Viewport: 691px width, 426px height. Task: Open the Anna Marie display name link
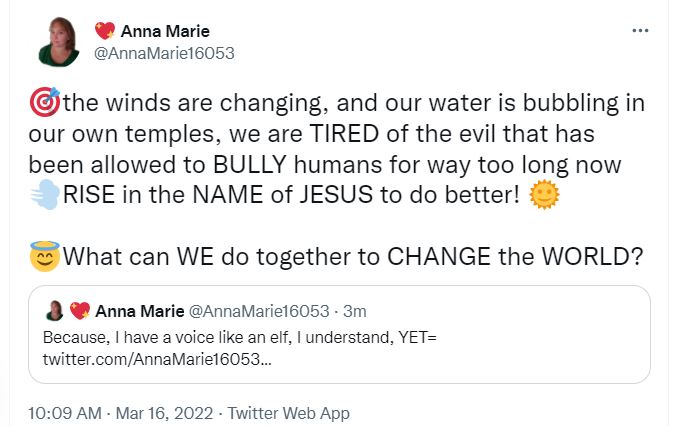pos(165,31)
